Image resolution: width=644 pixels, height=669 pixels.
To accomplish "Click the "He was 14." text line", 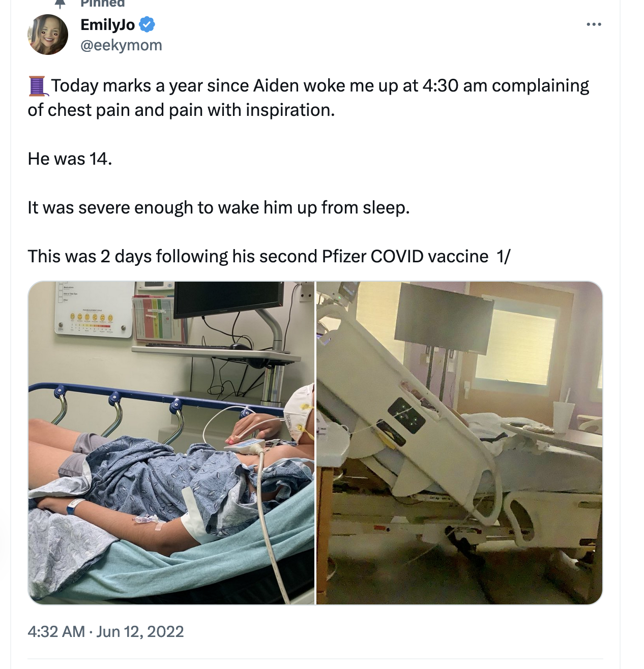I will 70,159.
